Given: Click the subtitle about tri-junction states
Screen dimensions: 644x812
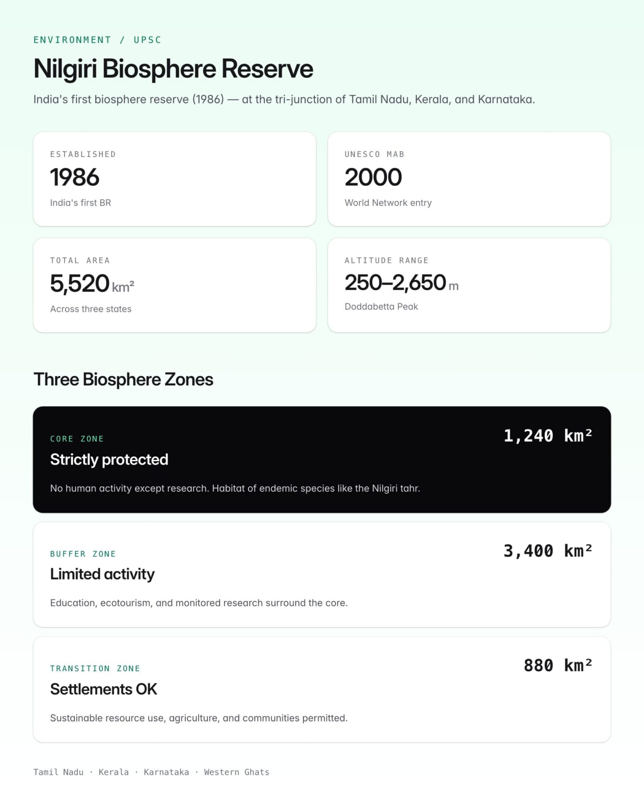Looking at the screenshot, I should (x=284, y=99).
